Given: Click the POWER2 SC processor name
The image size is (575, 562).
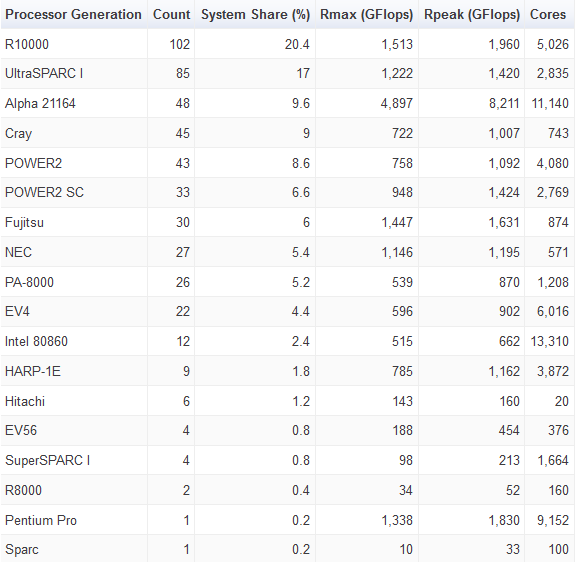Looking at the screenshot, I should coord(44,192).
